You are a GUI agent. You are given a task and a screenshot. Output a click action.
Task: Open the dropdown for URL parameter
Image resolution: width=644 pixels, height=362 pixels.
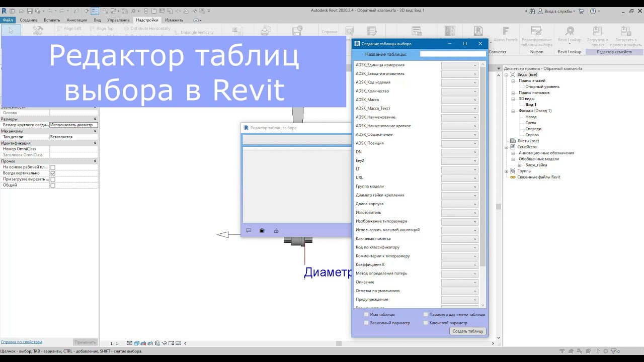click(x=459, y=178)
